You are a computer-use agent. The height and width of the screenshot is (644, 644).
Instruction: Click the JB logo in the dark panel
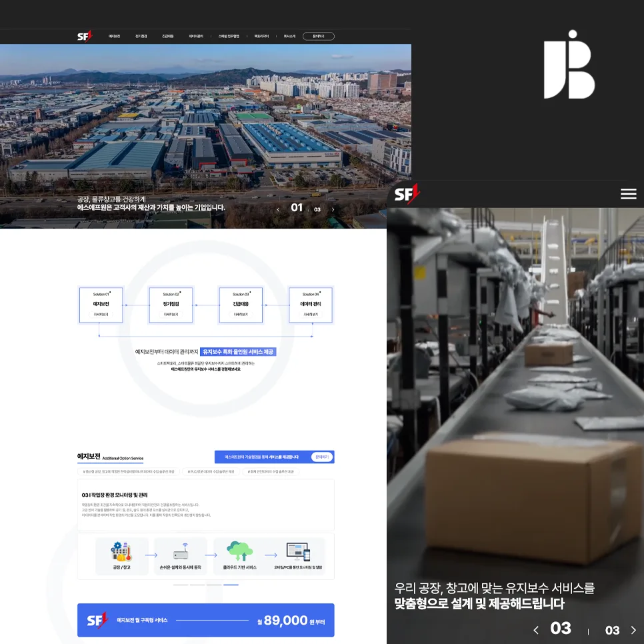(x=569, y=65)
